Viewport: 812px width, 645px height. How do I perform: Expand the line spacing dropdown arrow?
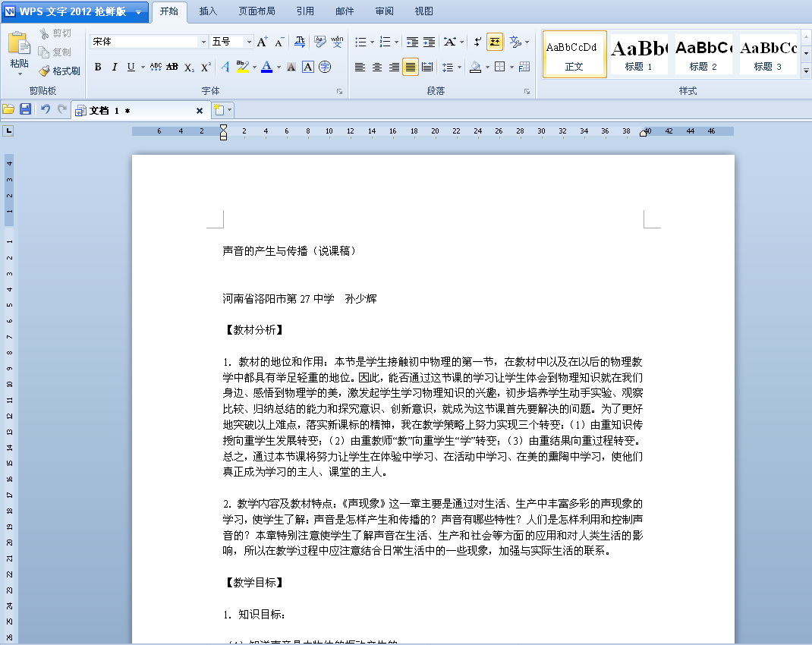(459, 67)
